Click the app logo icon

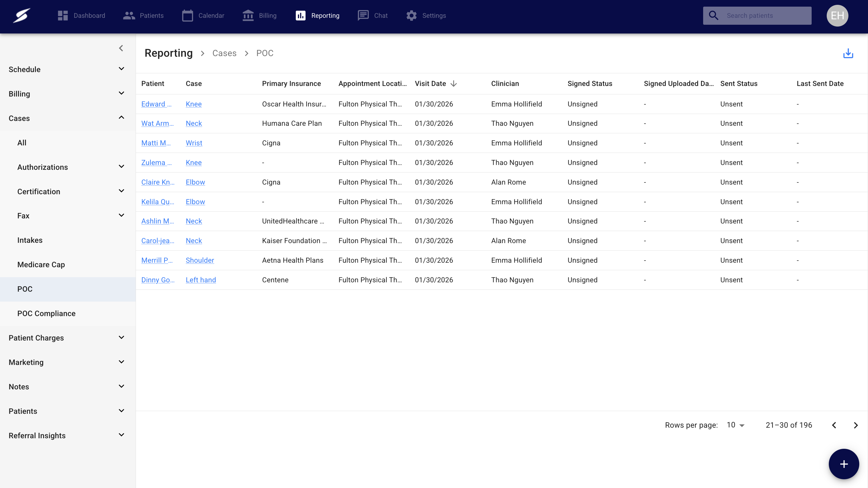[22, 15]
